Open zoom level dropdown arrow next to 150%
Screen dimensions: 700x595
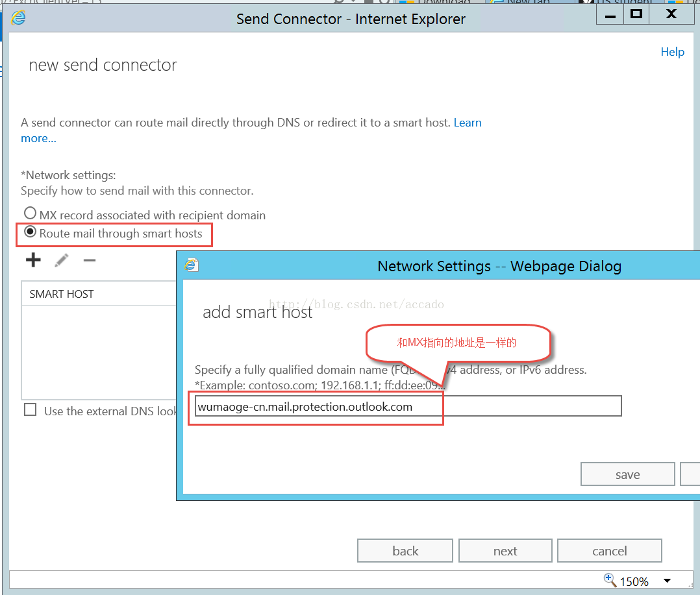(667, 581)
